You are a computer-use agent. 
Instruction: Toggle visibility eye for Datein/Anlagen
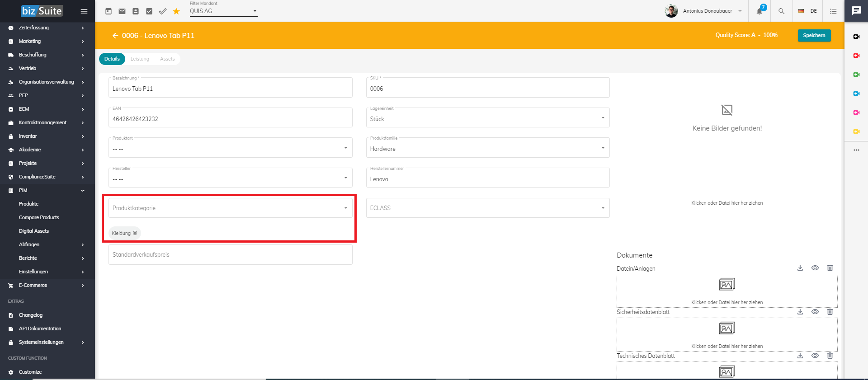815,268
